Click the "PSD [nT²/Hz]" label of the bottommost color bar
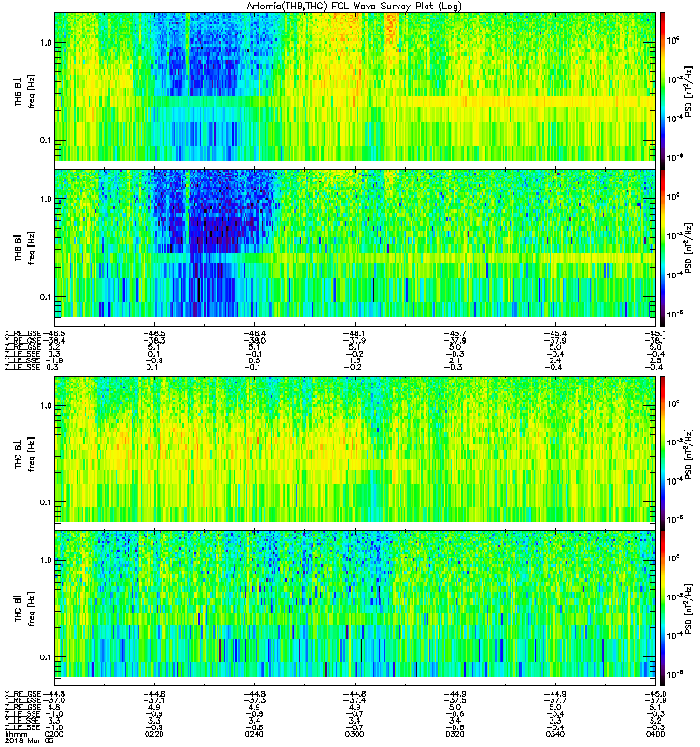Screen dimensions: 700x747 [x=688, y=609]
